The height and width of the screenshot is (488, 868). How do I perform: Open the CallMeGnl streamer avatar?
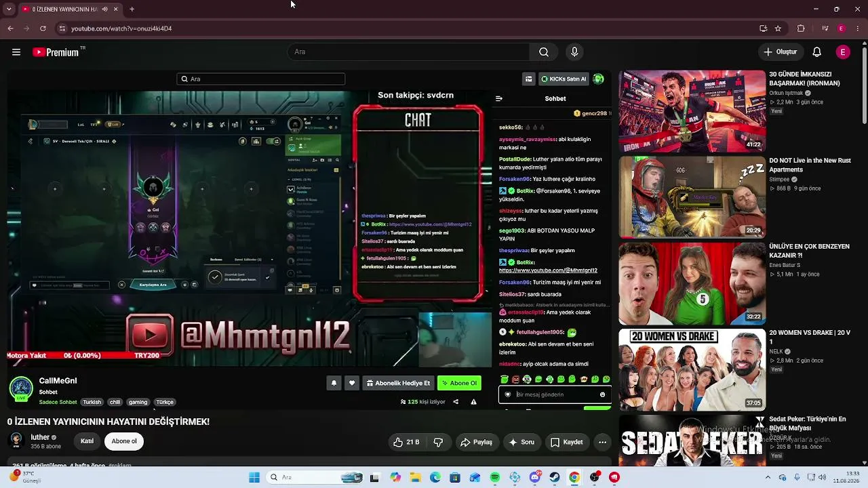(21, 388)
